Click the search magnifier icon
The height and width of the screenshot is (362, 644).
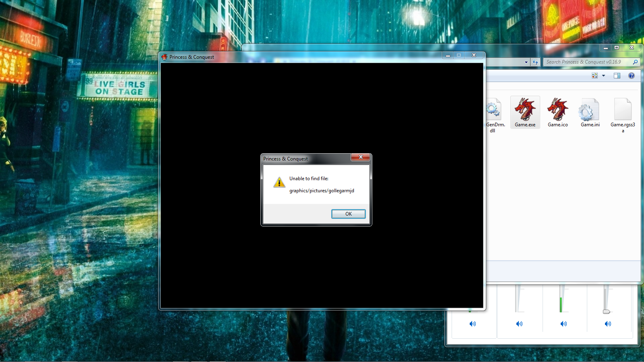coord(635,62)
